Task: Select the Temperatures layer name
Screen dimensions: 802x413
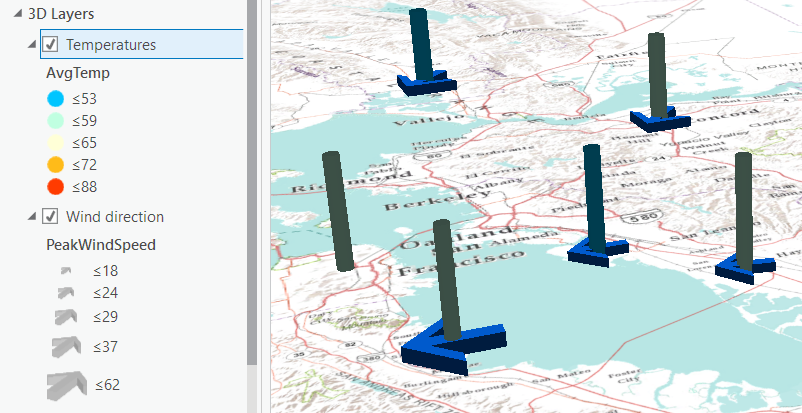Action: tap(110, 45)
